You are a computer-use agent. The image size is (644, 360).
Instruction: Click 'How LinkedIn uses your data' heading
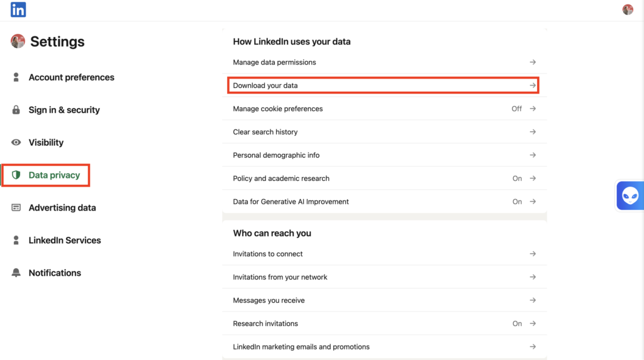click(x=292, y=41)
